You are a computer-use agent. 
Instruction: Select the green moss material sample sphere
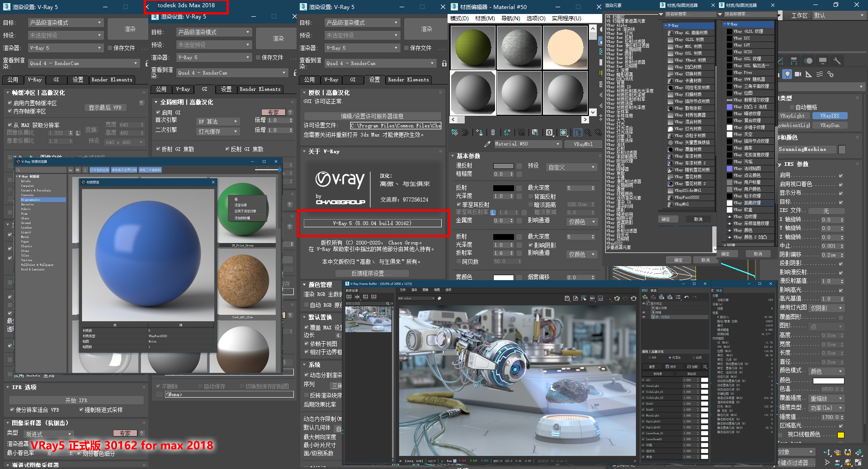[x=473, y=47]
